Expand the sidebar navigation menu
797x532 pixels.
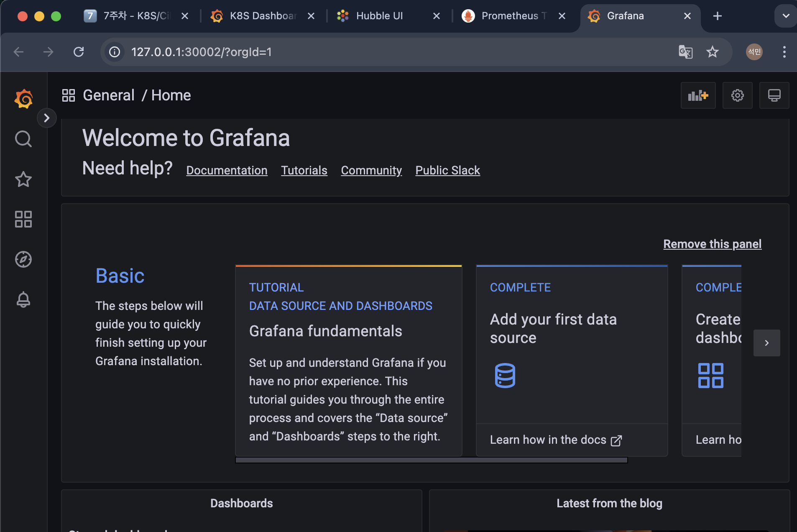[x=47, y=118]
